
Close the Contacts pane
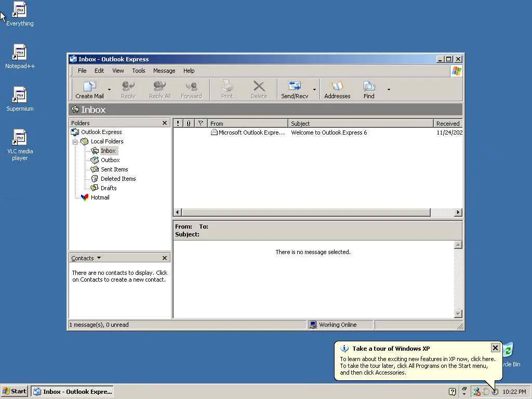(x=165, y=258)
